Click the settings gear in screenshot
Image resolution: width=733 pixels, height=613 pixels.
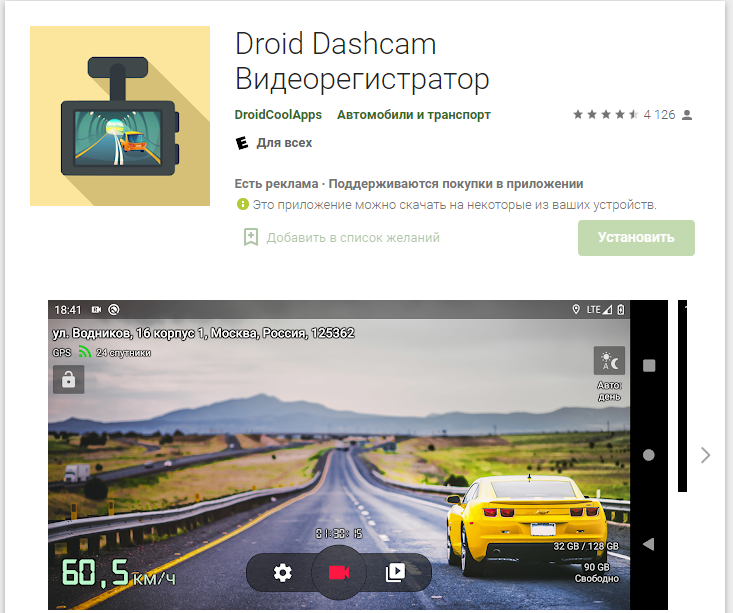pyautogui.click(x=283, y=572)
